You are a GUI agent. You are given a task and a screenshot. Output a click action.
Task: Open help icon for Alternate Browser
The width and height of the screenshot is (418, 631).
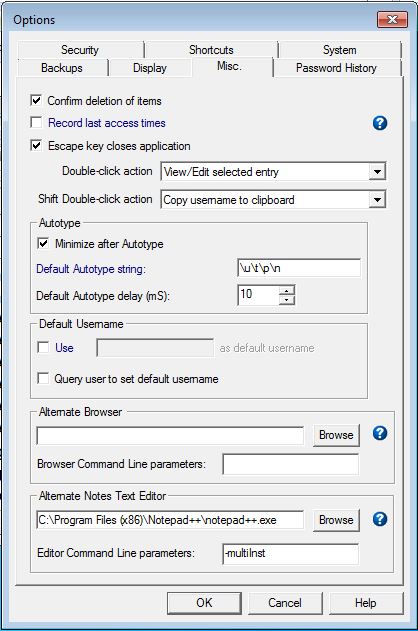pyautogui.click(x=380, y=433)
